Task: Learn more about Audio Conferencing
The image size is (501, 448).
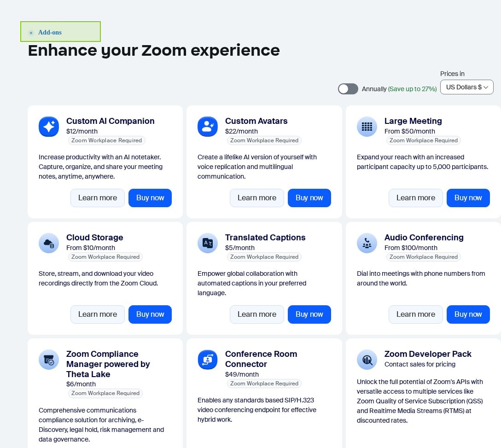Action: pos(416,314)
